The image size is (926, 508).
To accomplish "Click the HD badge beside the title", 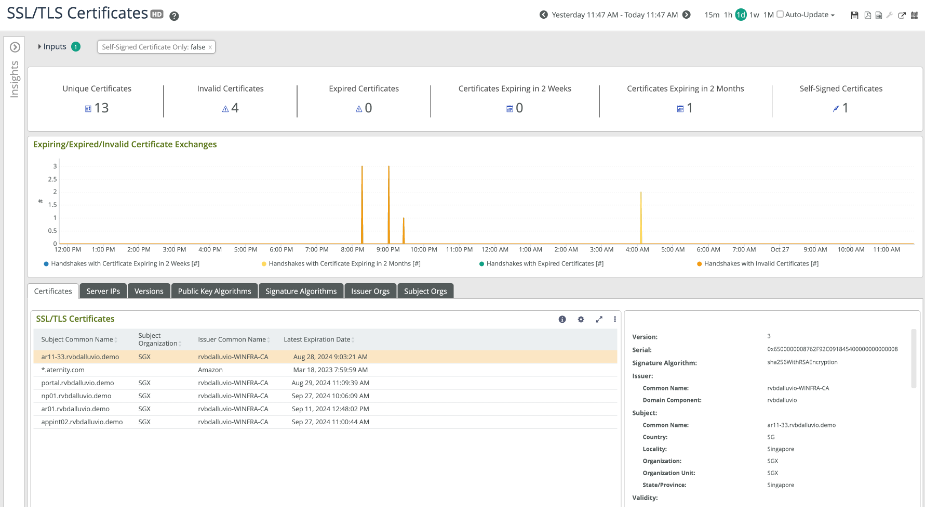I will [156, 15].
